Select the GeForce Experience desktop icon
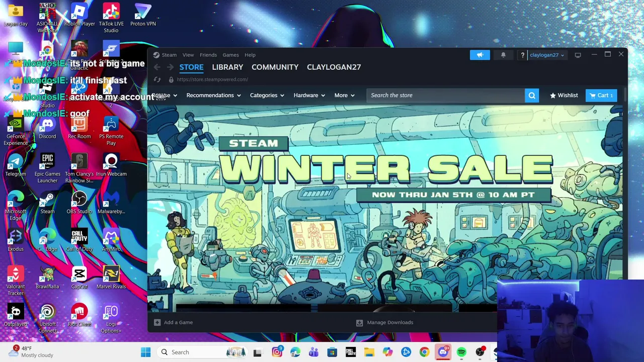Image resolution: width=644 pixels, height=362 pixels. point(16,131)
